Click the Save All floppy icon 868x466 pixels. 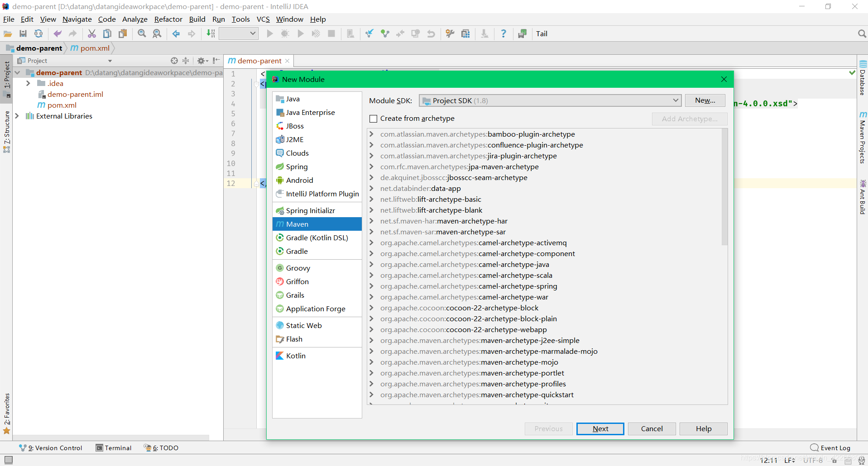23,33
